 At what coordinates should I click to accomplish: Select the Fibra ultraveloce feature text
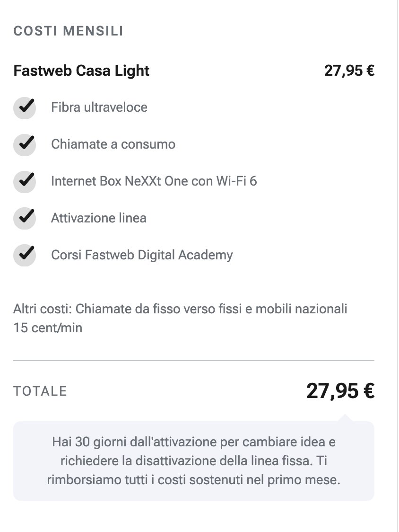click(99, 107)
